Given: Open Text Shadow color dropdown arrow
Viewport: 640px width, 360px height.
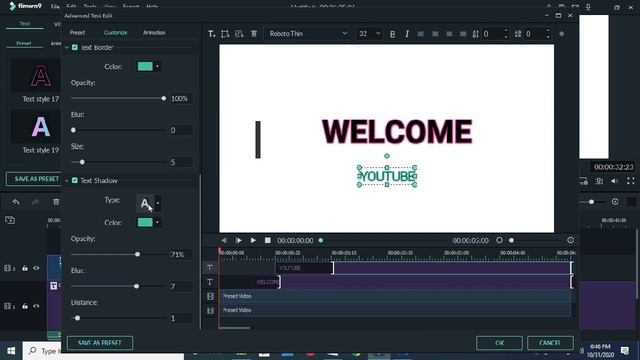Looking at the screenshot, I should tap(157, 222).
